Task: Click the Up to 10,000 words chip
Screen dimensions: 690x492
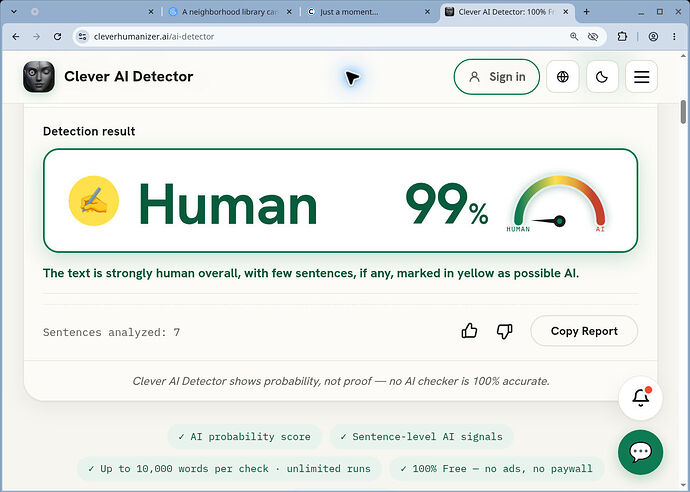Action: point(231,469)
